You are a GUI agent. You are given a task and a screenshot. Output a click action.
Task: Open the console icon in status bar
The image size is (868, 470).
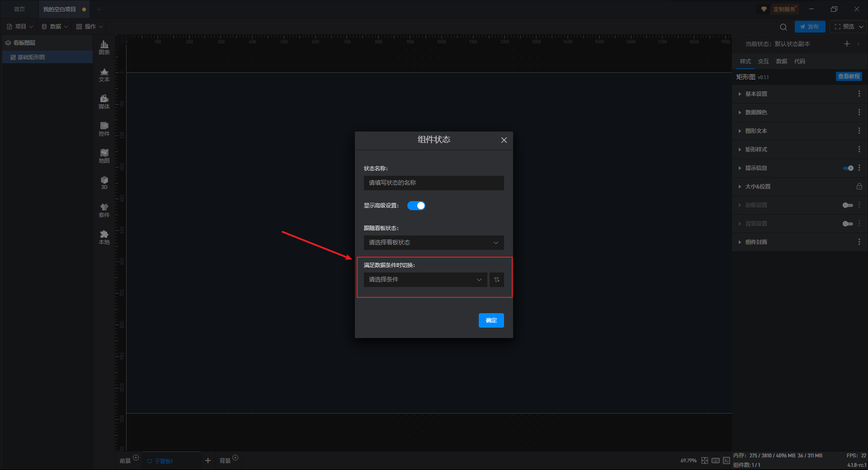pos(726,461)
